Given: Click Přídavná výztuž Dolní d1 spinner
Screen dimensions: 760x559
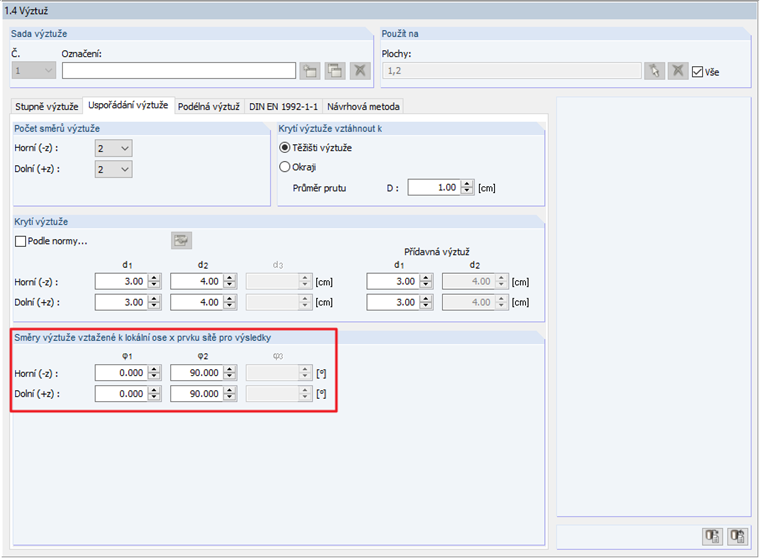Looking at the screenshot, I should coord(426,302).
